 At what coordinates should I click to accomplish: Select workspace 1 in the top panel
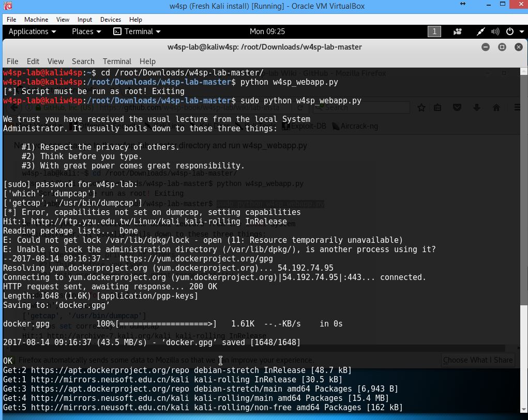tap(434, 32)
